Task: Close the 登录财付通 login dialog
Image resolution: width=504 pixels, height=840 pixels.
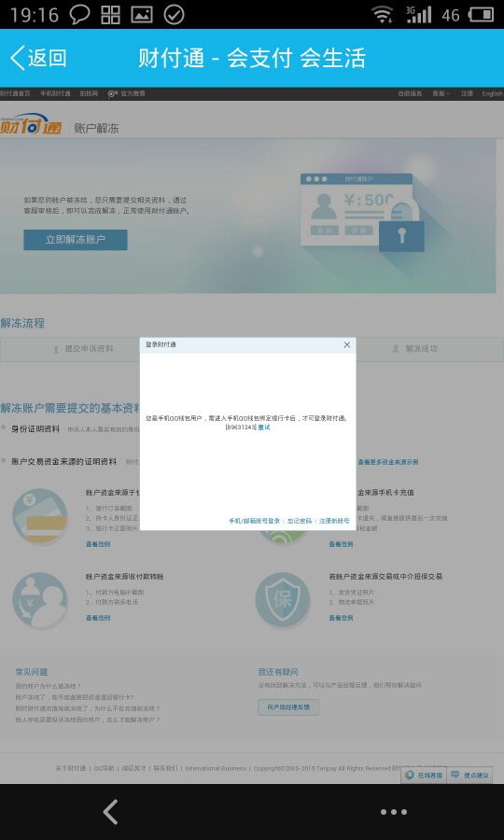Action: click(347, 345)
